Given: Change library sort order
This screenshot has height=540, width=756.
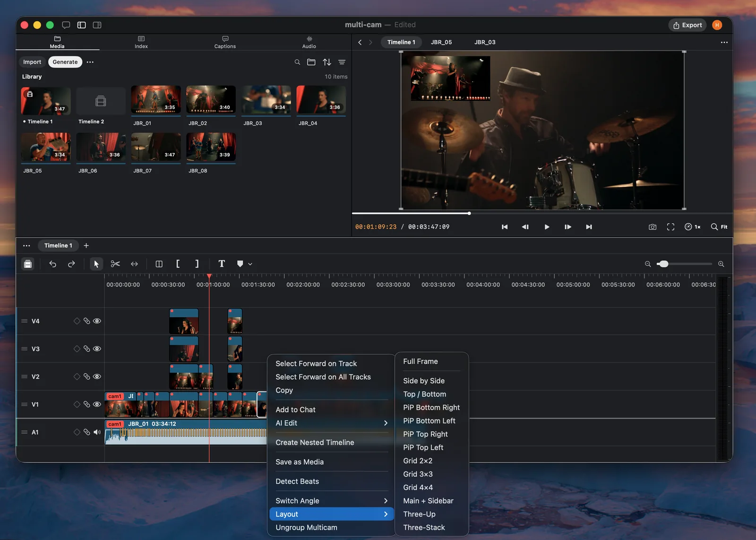Looking at the screenshot, I should click(327, 62).
